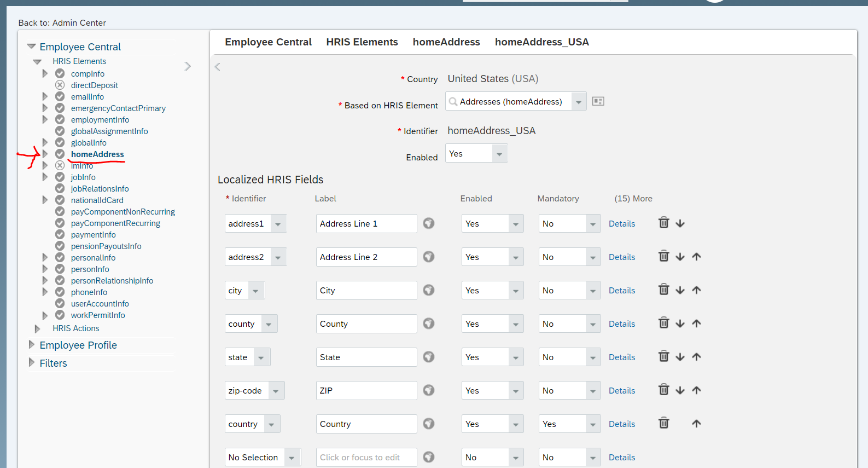Open Details for zip-code row
Image resolution: width=868 pixels, height=468 pixels.
[622, 390]
